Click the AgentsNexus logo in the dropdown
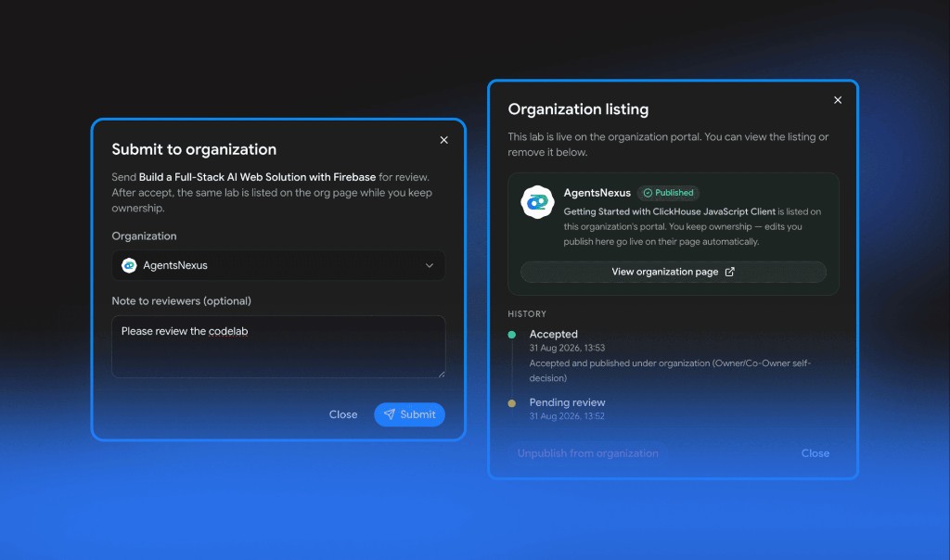950x560 pixels. (x=129, y=265)
